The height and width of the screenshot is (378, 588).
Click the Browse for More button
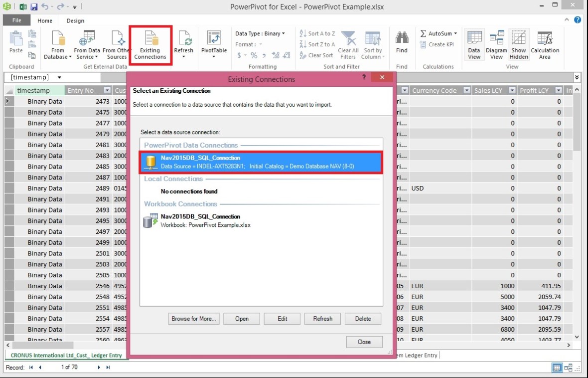click(x=193, y=319)
